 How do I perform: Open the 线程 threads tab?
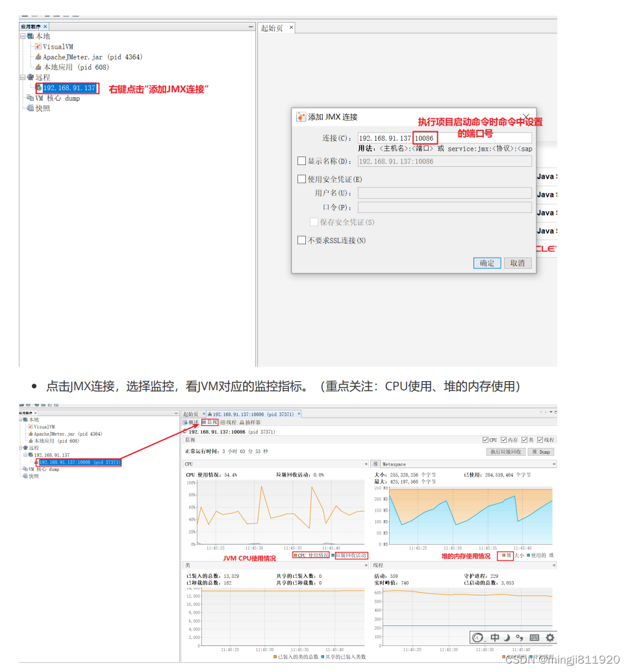[229, 423]
